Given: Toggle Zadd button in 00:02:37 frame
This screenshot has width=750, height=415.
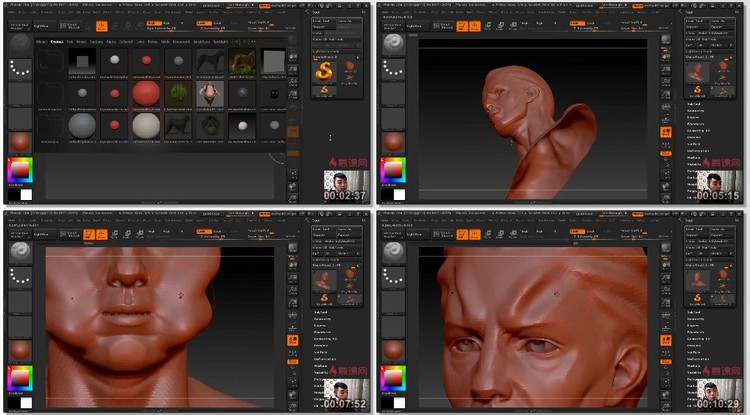Looking at the screenshot, I should click(204, 23).
